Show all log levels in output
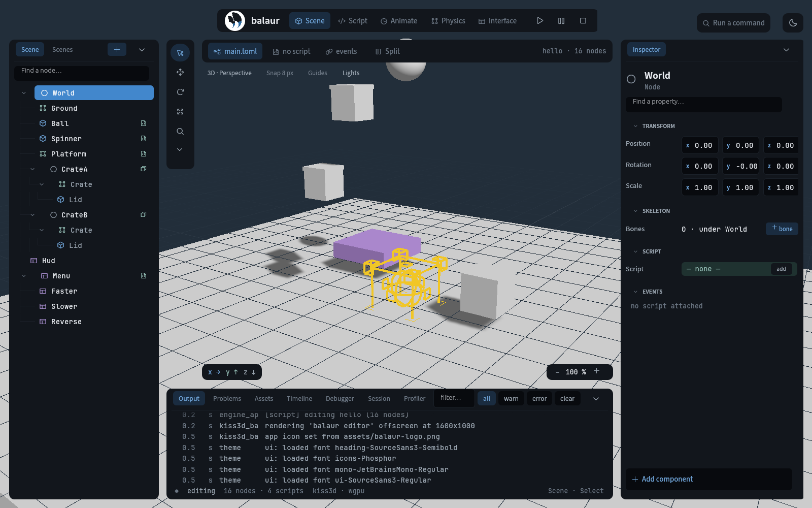Screen dimensions: 812x508 point(487,399)
